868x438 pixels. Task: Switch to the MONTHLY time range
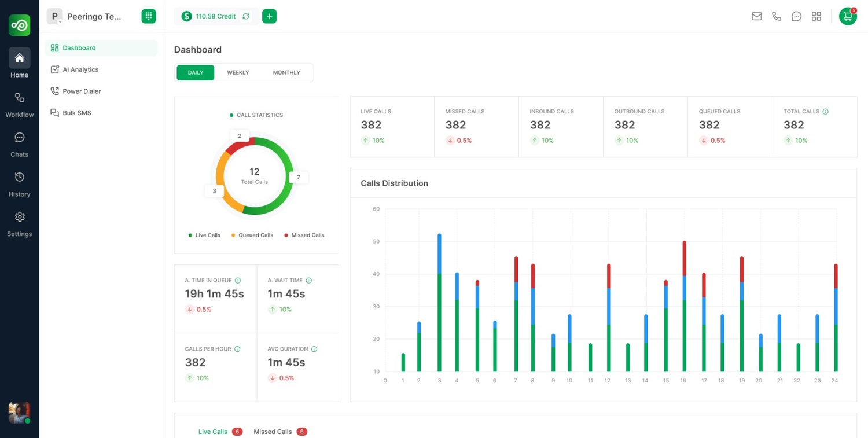coord(286,73)
